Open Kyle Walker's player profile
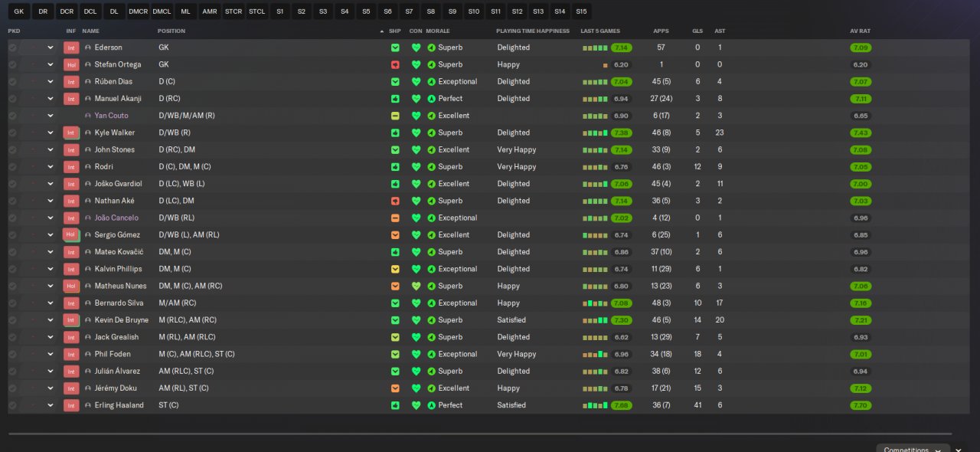The image size is (980, 452). pos(115,133)
